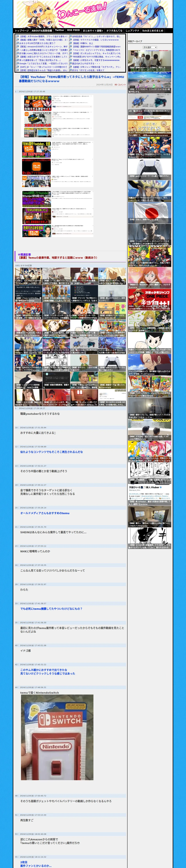Open the RSS FEED menu item
186x868 pixels.
[73, 30]
